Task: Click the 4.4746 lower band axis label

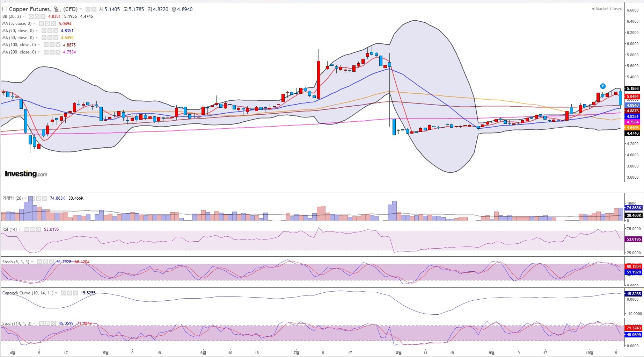Action: pyautogui.click(x=633, y=133)
